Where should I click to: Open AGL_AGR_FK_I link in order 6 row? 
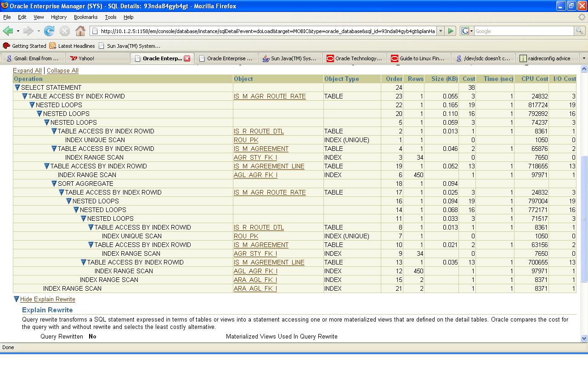click(x=255, y=175)
